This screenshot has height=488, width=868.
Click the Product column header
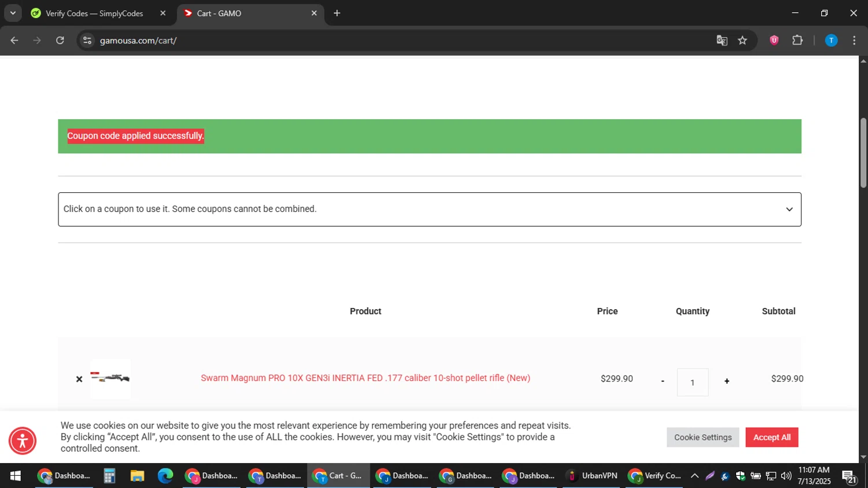pyautogui.click(x=365, y=311)
